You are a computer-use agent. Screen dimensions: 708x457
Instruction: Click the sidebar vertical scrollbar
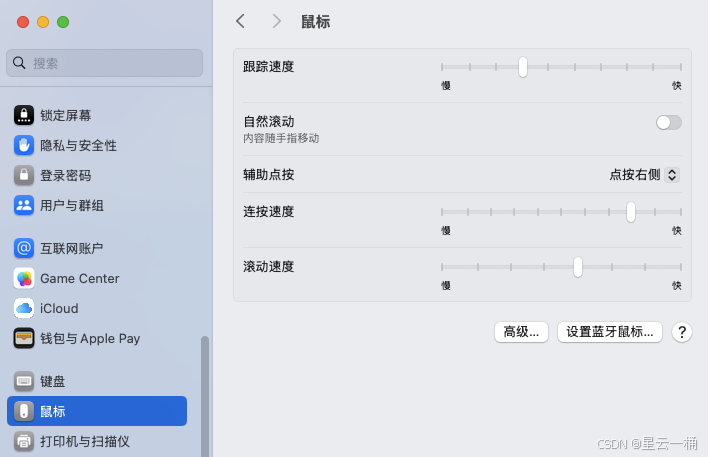click(205, 396)
